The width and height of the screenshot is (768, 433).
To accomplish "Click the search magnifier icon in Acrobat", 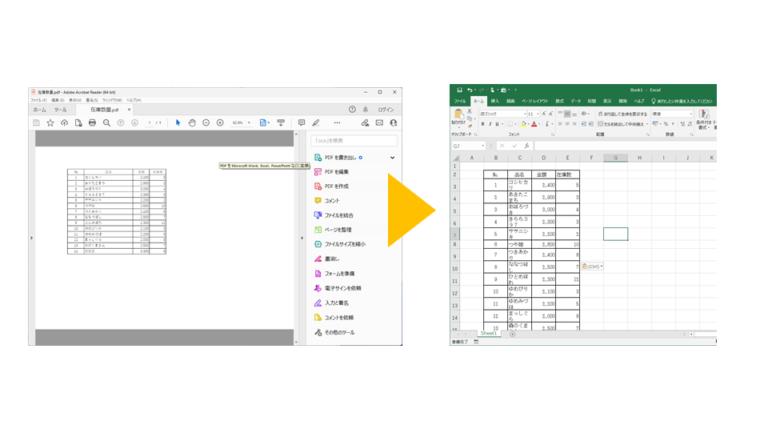I will click(x=107, y=123).
